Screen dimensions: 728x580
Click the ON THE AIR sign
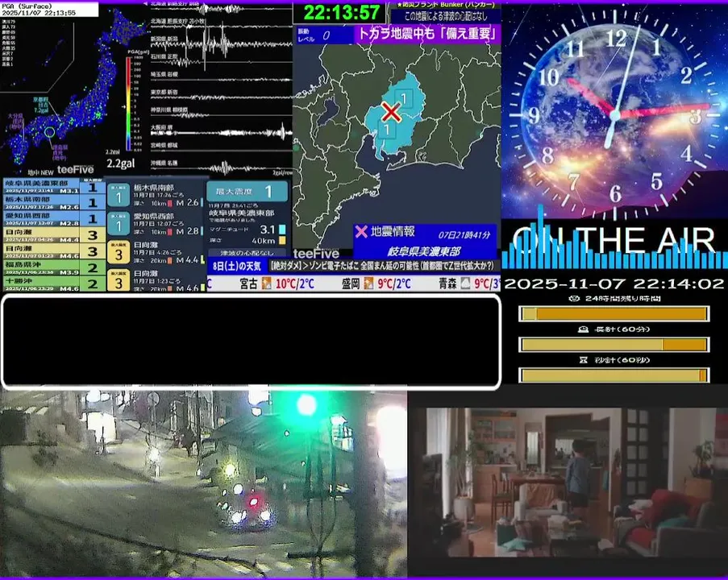614,240
